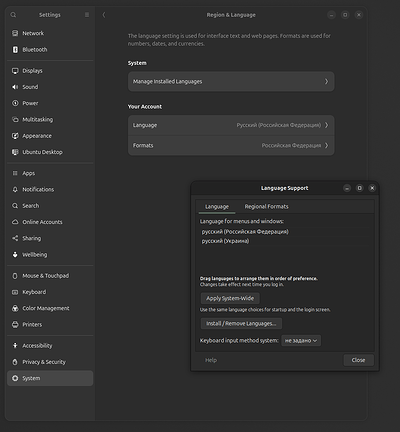
Task: Maximize the Language Support window
Action: tap(360, 188)
